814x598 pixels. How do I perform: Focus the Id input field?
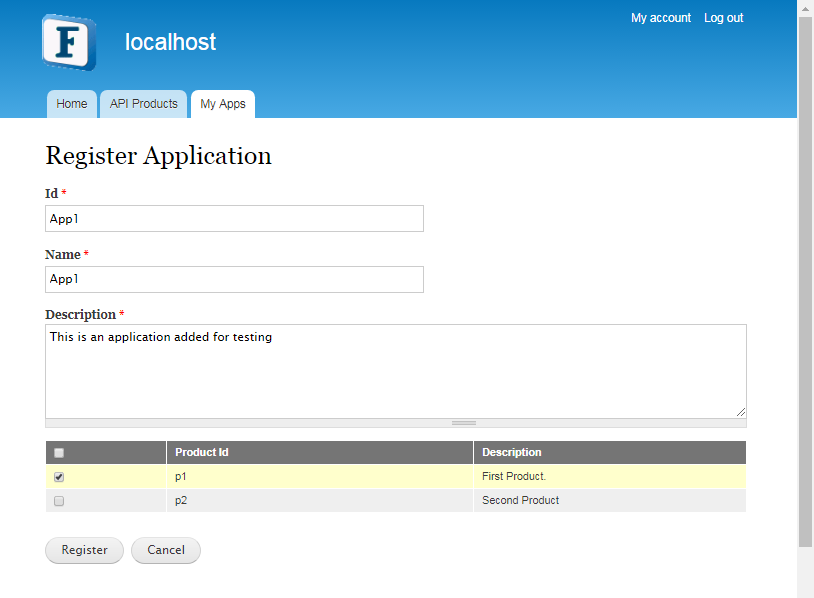tap(234, 219)
